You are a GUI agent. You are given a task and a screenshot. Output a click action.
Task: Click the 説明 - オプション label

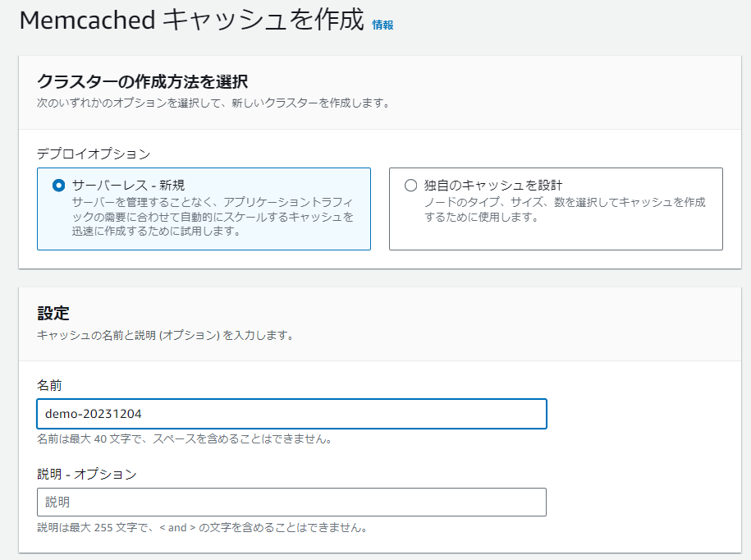coord(87,475)
